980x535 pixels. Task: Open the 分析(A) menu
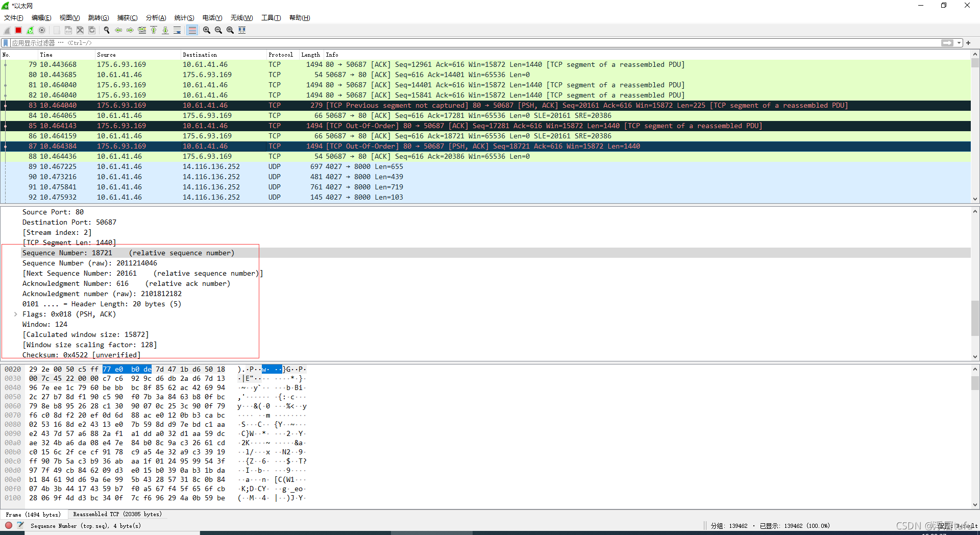156,18
